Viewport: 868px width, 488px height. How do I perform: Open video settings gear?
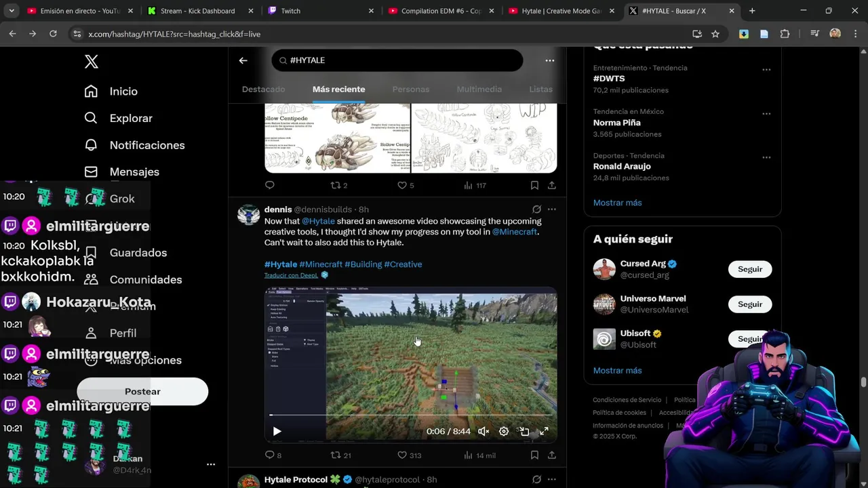click(x=504, y=431)
